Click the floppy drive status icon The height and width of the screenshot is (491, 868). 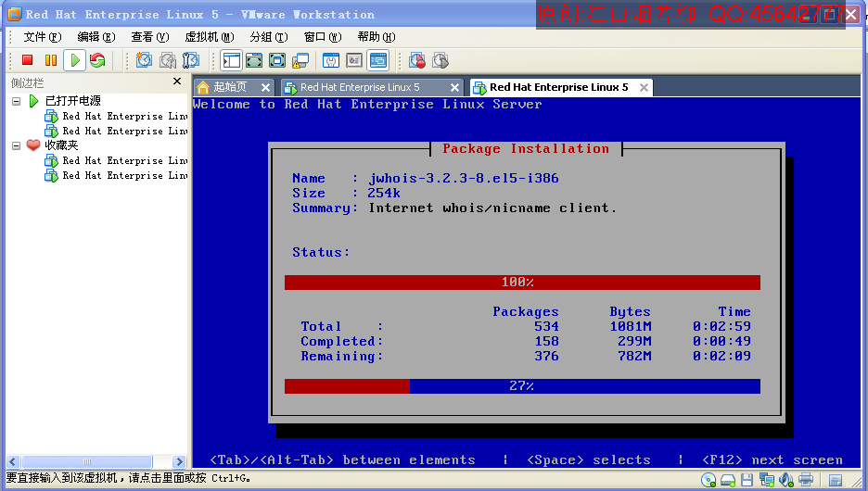[x=747, y=479]
